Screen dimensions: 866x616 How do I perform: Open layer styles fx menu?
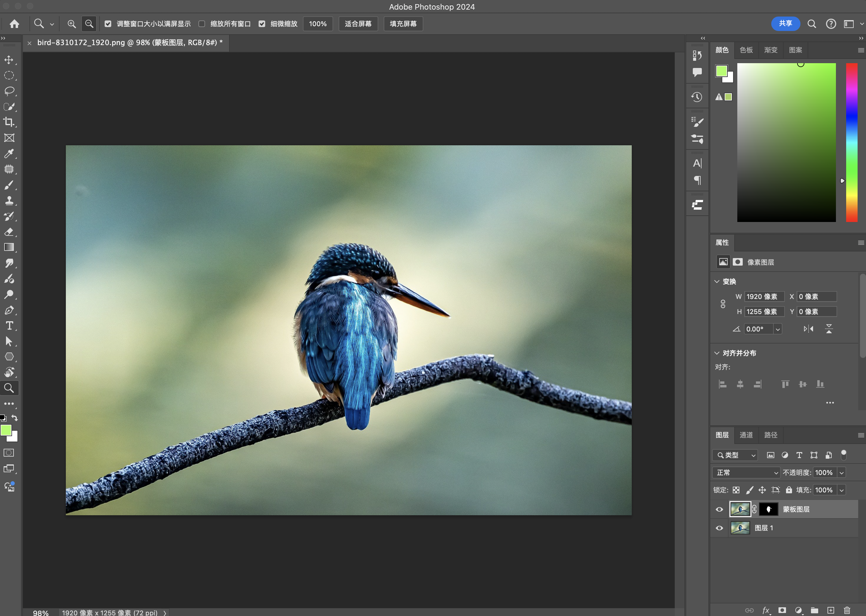766,610
